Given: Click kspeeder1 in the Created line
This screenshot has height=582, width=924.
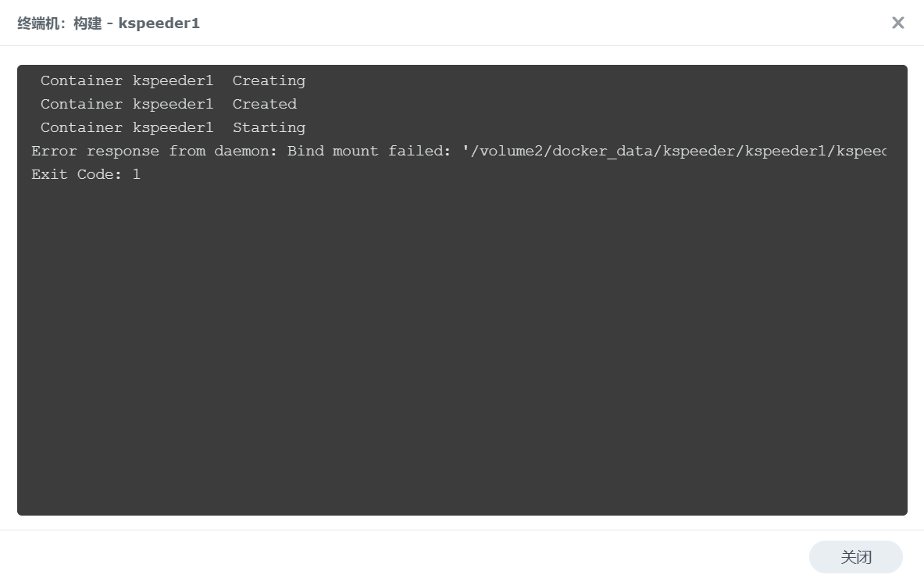Looking at the screenshot, I should click(173, 104).
